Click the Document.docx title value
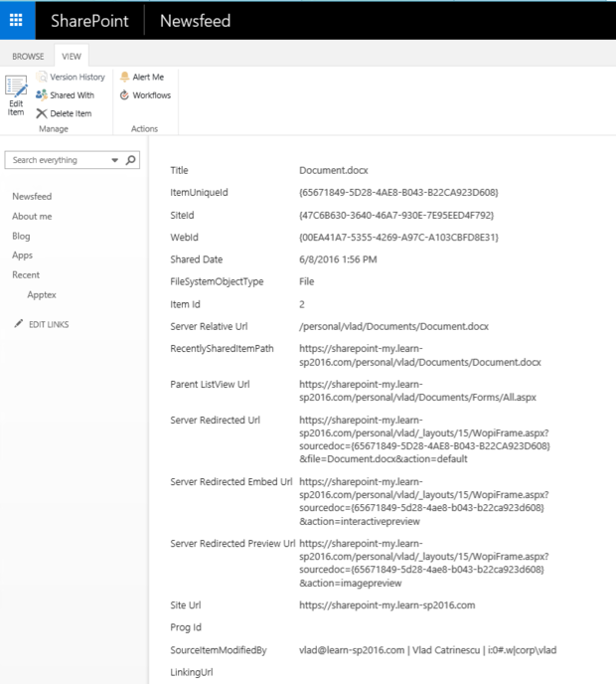This screenshot has height=684, width=616. point(334,170)
